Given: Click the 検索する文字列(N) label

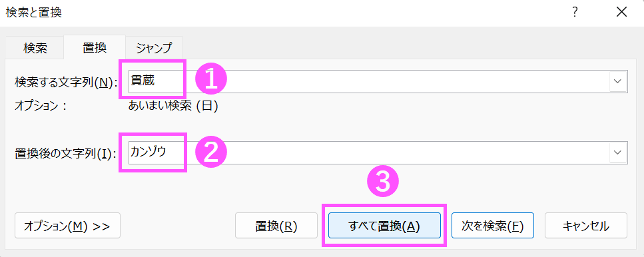Looking at the screenshot, I should tap(66, 82).
